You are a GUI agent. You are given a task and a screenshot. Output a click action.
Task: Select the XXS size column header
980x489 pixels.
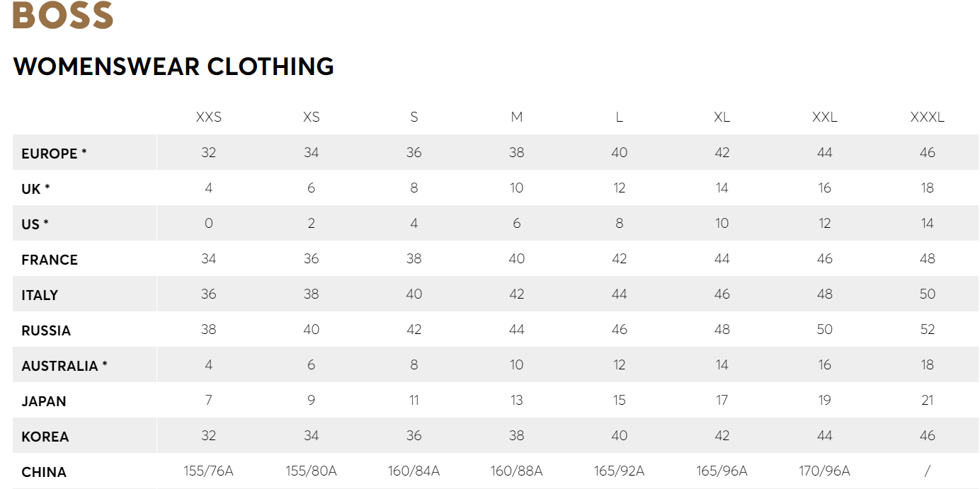(208, 117)
